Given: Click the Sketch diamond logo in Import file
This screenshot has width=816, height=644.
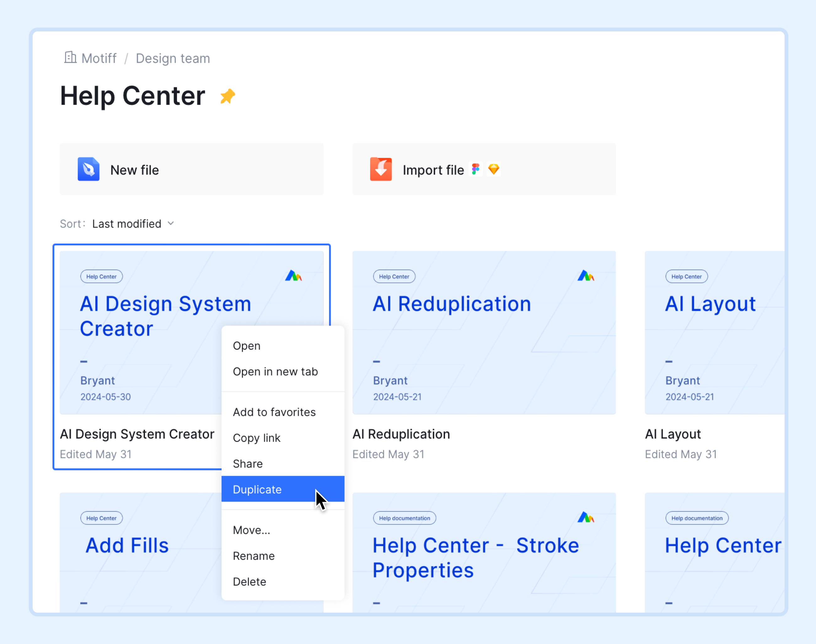Looking at the screenshot, I should pyautogui.click(x=494, y=169).
